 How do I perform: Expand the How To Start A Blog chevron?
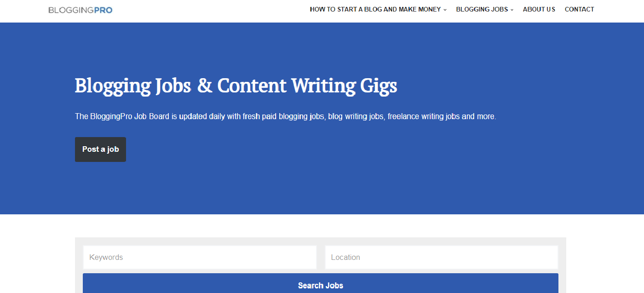click(x=445, y=10)
